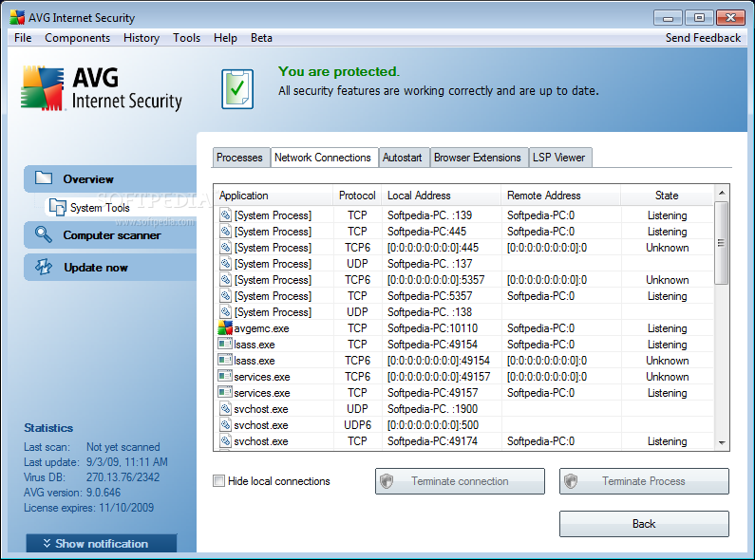This screenshot has height=560, width=755.
Task: Click the Computer scanner magnifier icon
Action: click(x=44, y=234)
